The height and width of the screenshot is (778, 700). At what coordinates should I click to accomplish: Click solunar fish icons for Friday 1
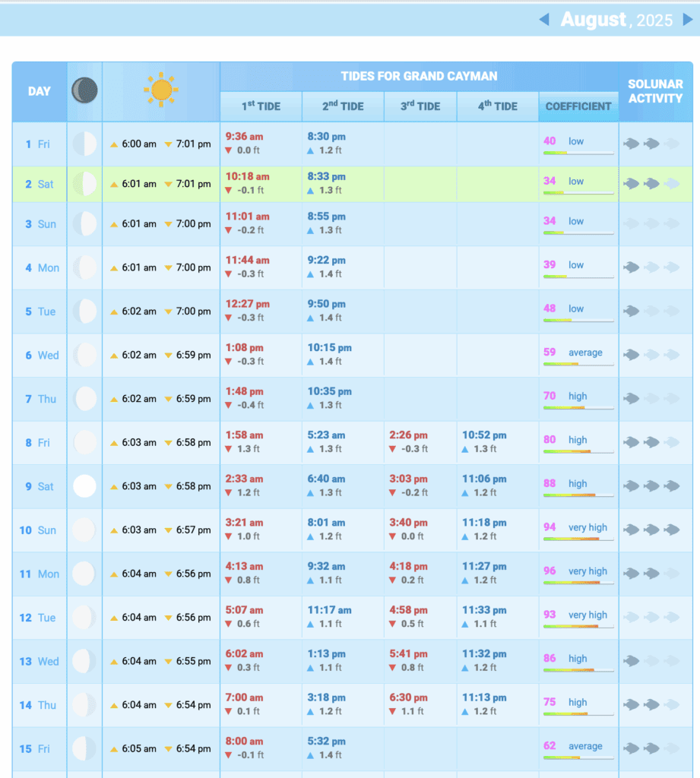coord(651,144)
